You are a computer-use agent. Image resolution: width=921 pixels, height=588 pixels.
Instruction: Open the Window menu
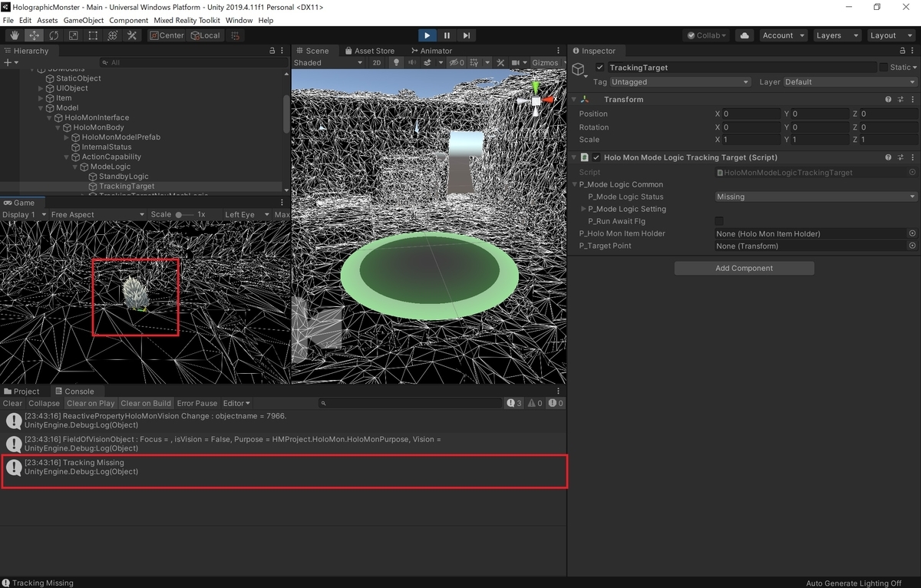(239, 20)
